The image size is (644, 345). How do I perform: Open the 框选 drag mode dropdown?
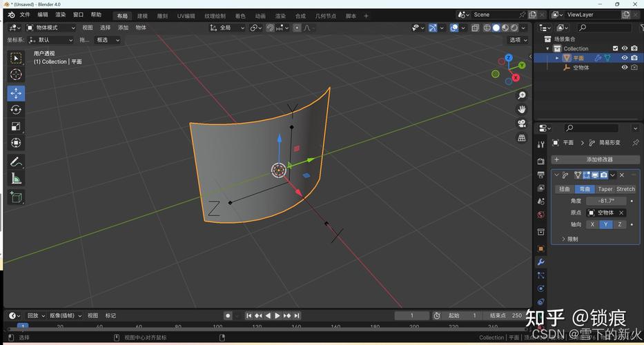point(108,40)
